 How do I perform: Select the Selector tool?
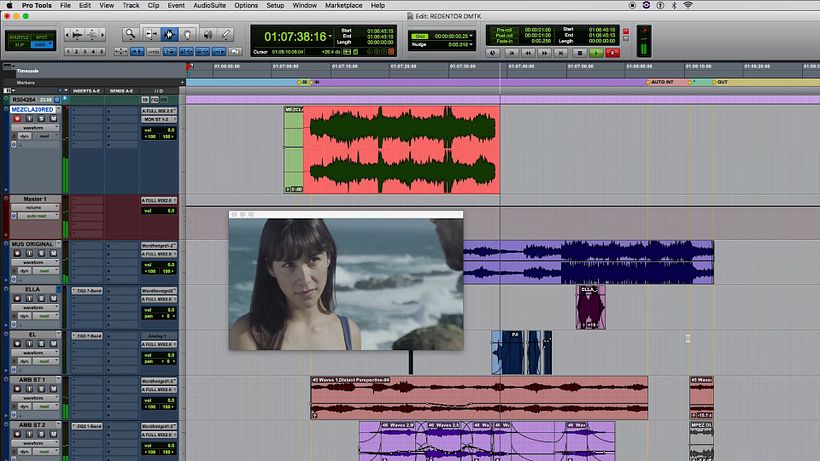[169, 34]
